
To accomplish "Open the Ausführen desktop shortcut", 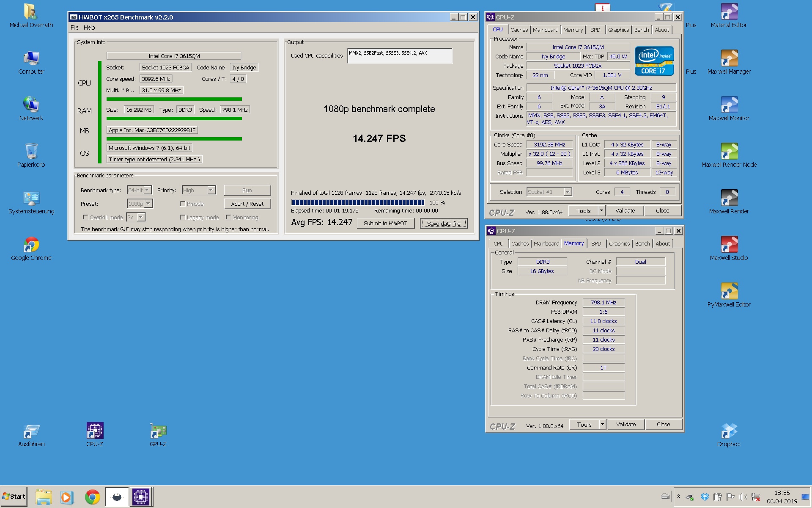I will click(x=31, y=435).
